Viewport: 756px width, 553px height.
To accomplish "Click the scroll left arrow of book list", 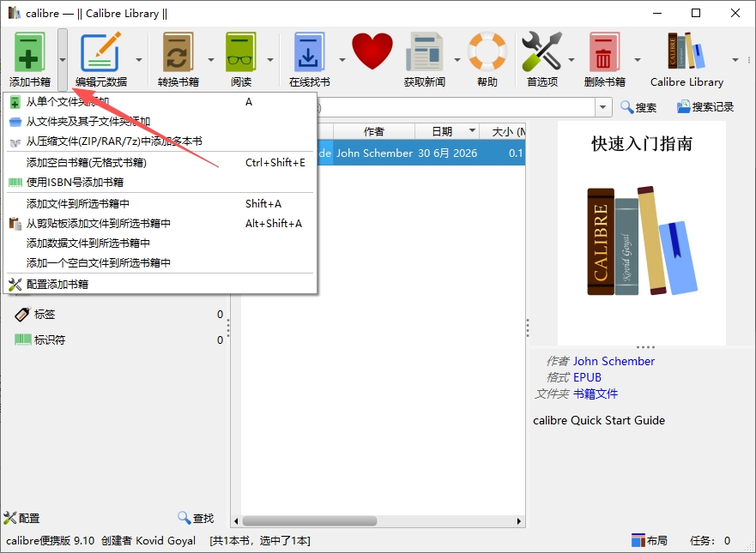I will (x=236, y=521).
